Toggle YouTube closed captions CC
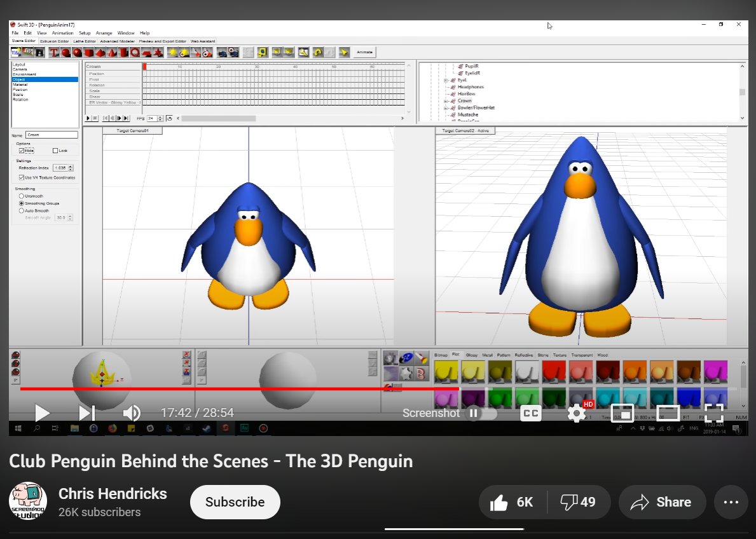This screenshot has height=539, width=756. (531, 413)
